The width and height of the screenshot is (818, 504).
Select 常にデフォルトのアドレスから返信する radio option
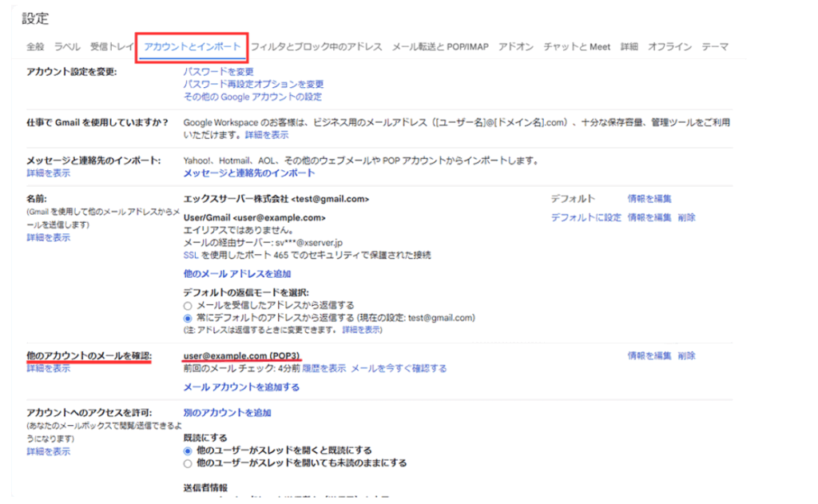pyautogui.click(x=188, y=317)
